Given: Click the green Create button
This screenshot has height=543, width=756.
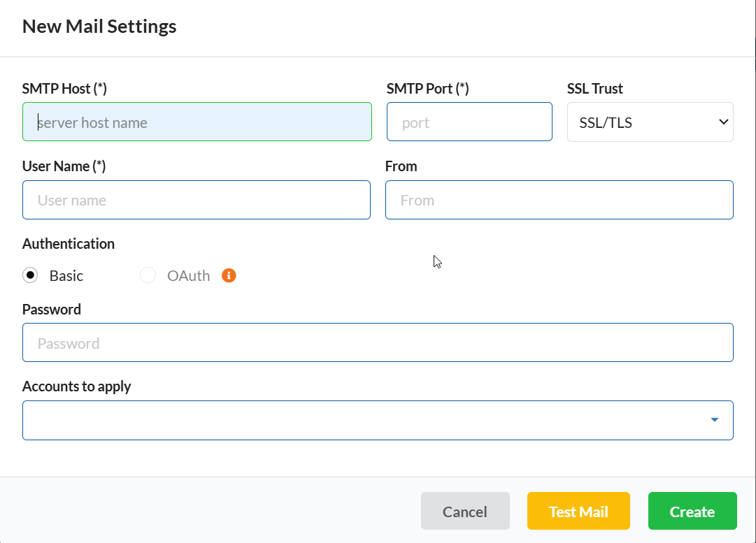Looking at the screenshot, I should pos(692,512).
